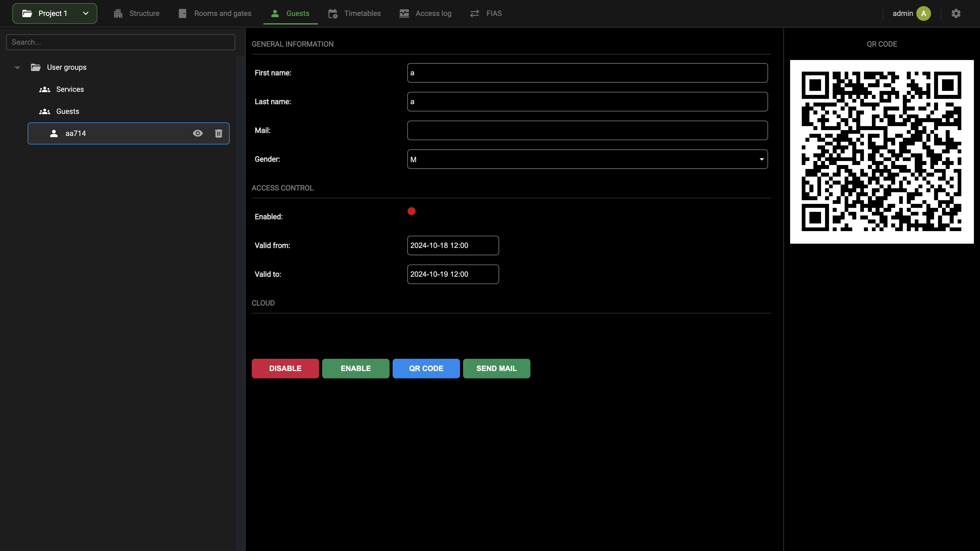Click the admin avatar circle
Image resolution: width=980 pixels, height=551 pixels.
coord(923,13)
